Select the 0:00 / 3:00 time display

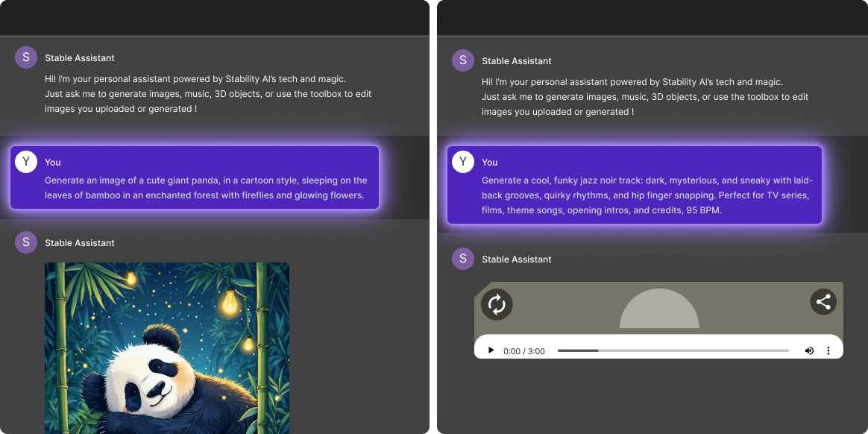pos(526,350)
